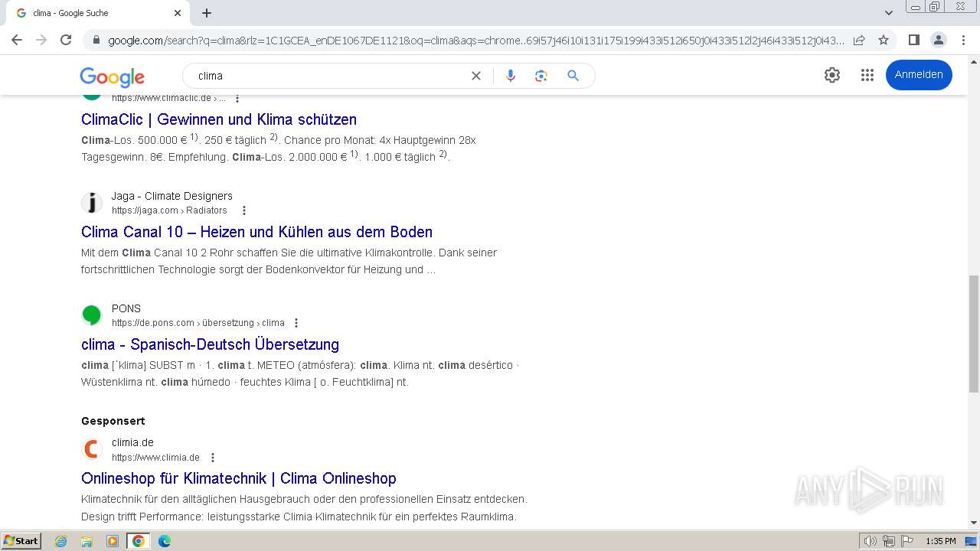Click the climia.de orange favicon

point(92,449)
